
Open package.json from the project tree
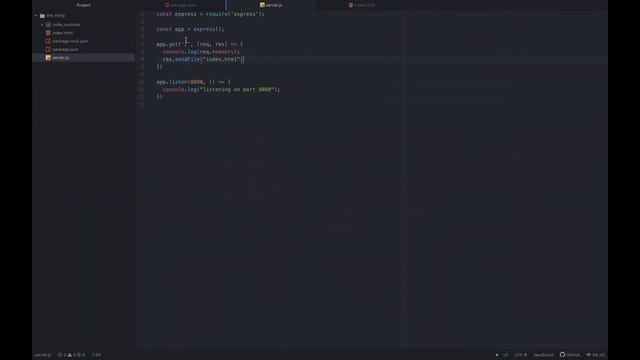(65, 49)
